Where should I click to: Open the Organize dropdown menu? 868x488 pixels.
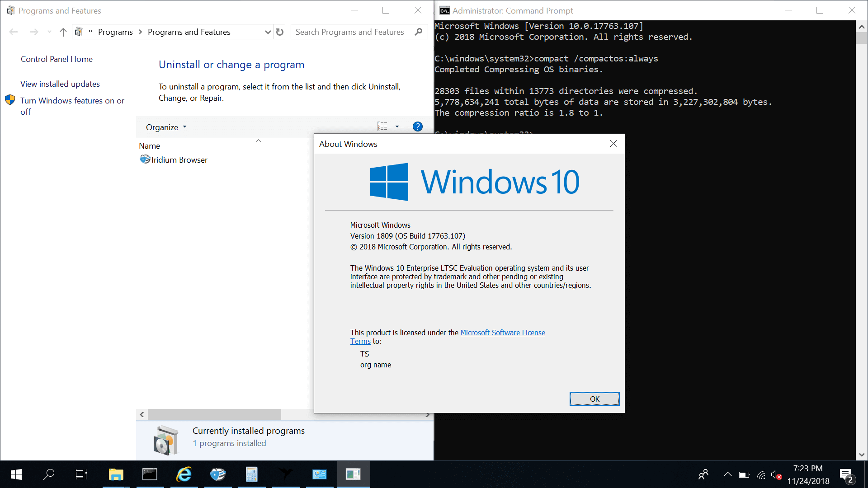click(166, 127)
